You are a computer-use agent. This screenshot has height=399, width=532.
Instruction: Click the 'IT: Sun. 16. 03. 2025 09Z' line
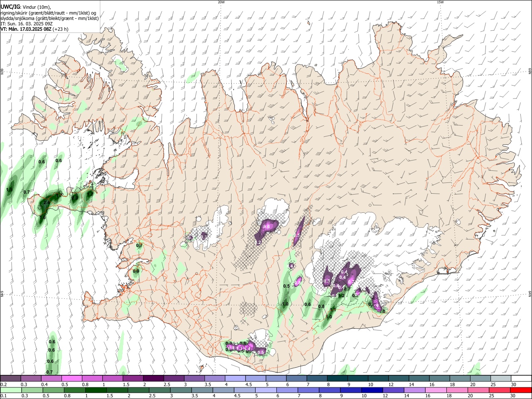27,24
